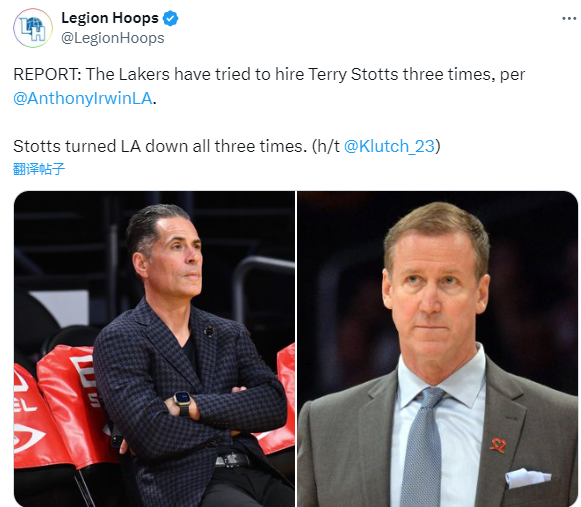Click the red heart pin on gray lapel
Image resolution: width=581 pixels, height=507 pixels.
(498, 445)
